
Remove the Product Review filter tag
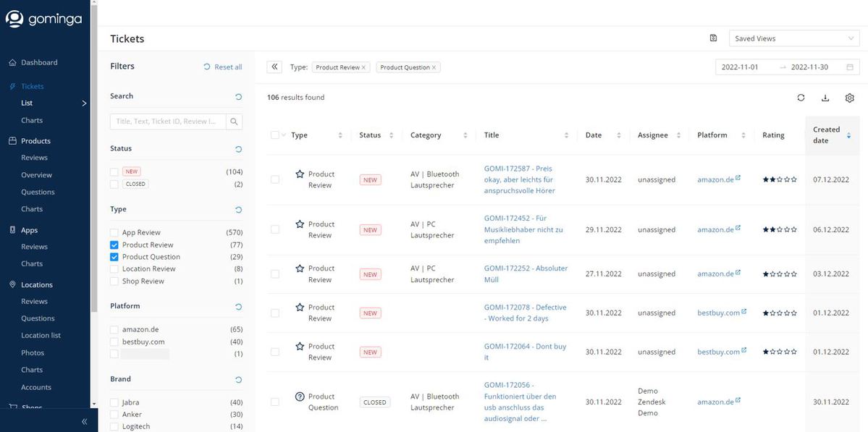363,67
